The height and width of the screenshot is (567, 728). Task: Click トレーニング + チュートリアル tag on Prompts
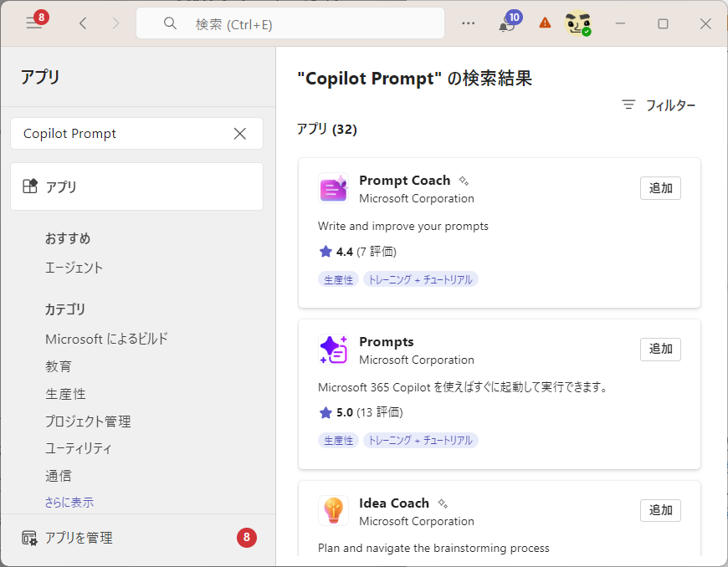click(x=420, y=441)
